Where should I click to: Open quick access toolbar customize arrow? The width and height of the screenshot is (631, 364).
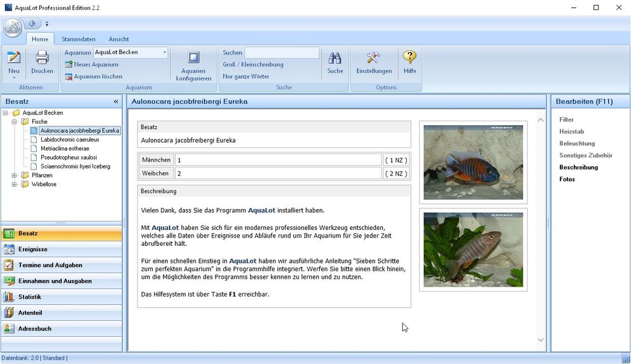pos(46,24)
